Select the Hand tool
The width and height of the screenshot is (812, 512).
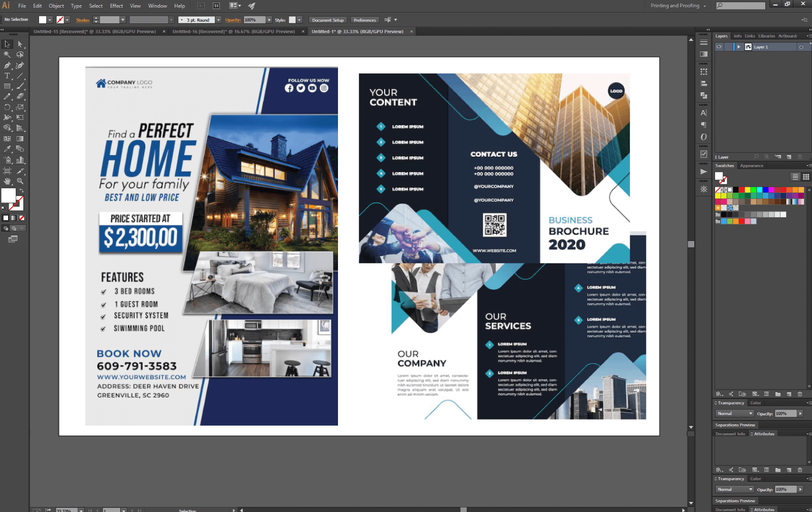7,181
